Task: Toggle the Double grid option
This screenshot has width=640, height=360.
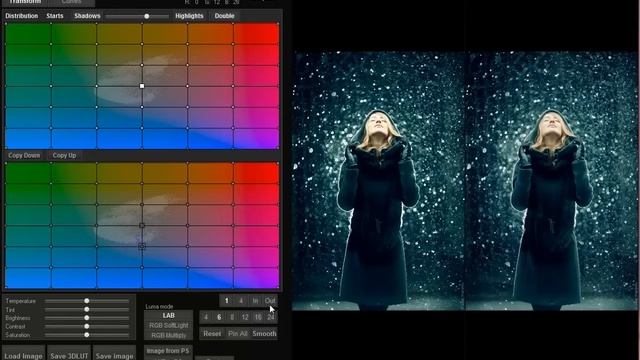Action: [224, 16]
